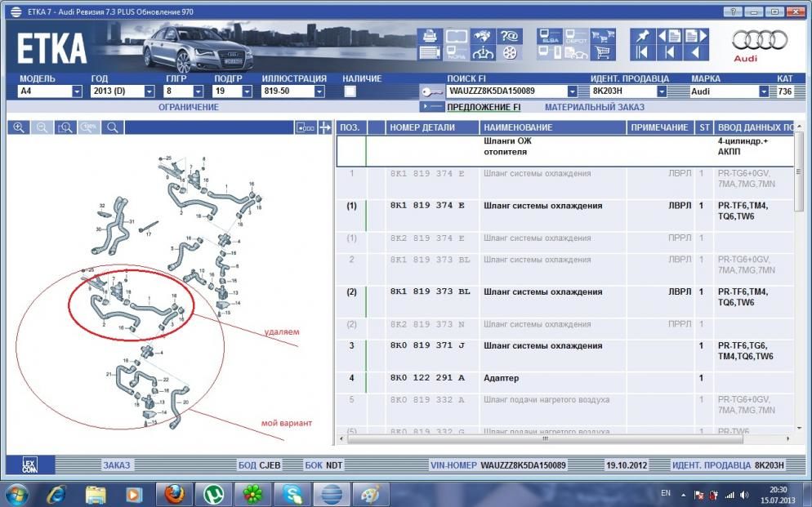812x507 pixels.
Task: Open uTorrent from the taskbar
Action: click(212, 495)
